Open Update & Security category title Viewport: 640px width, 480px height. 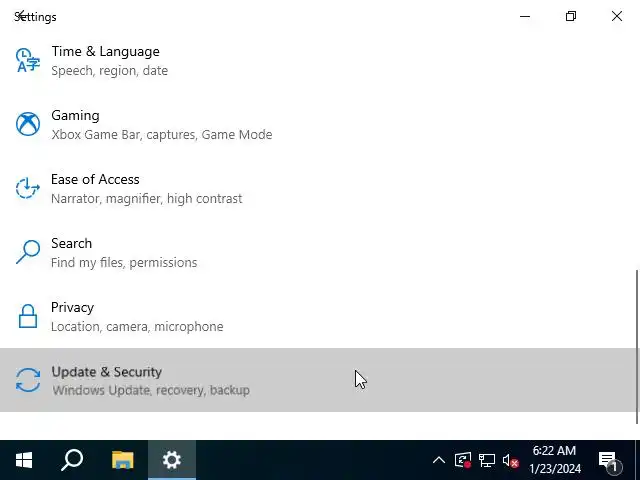click(107, 372)
